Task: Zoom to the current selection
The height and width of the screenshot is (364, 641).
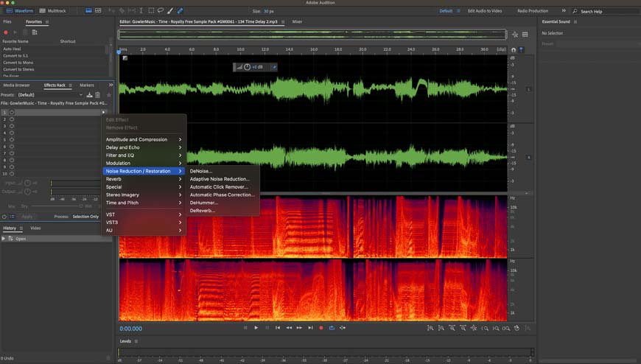Action: 506,328
